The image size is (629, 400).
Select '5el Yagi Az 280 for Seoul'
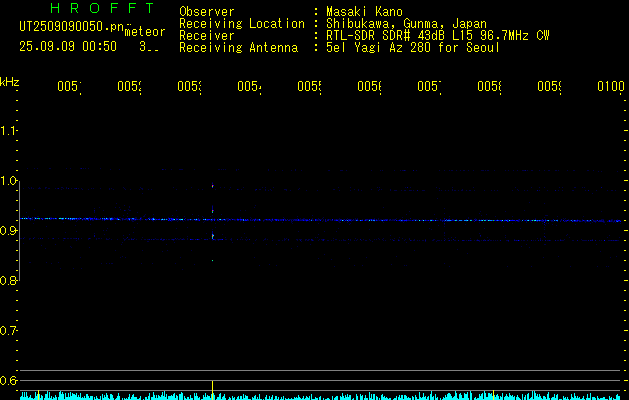[x=413, y=48]
